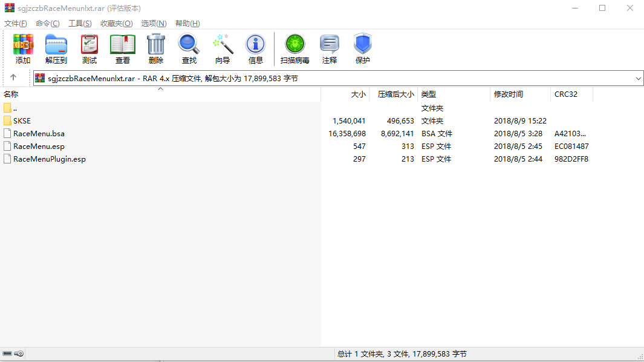
Task: Click the status bar total summary text
Action: [x=402, y=354]
